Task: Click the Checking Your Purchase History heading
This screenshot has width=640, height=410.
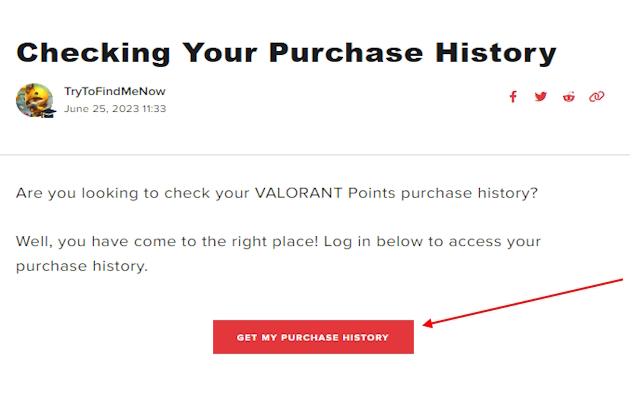Action: 286,52
